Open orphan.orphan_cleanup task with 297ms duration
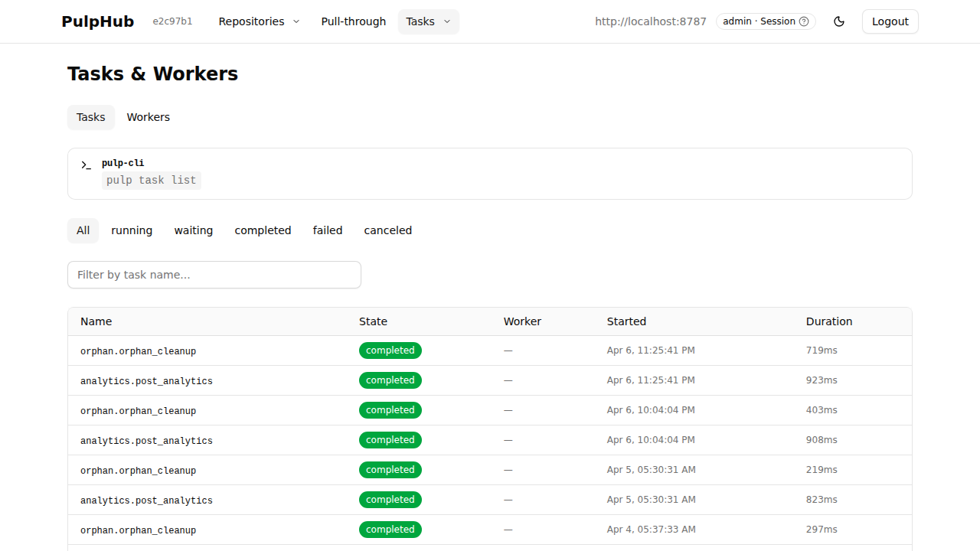Viewport: 980px width, 551px height. tap(139, 530)
